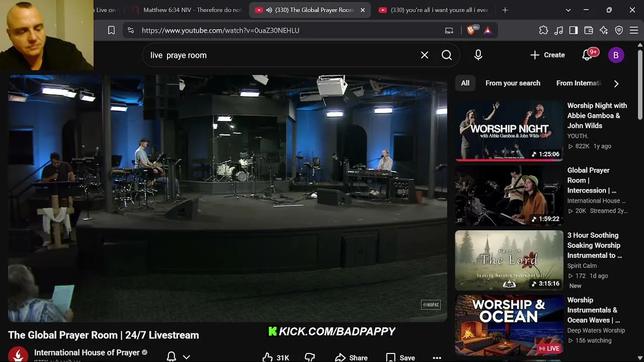Open YouTube Create menu
This screenshot has height=362, width=644.
[x=547, y=55]
